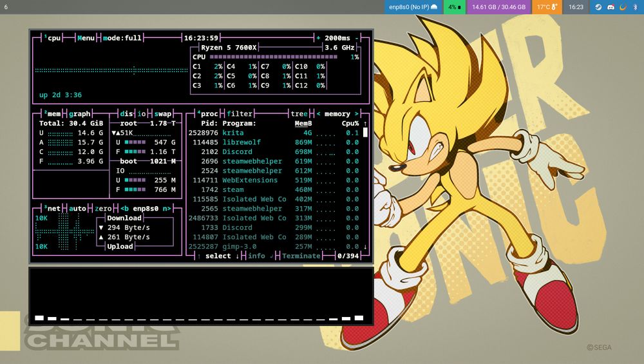Click the MemB column header
Screen dimensions: 644x364
pos(303,123)
